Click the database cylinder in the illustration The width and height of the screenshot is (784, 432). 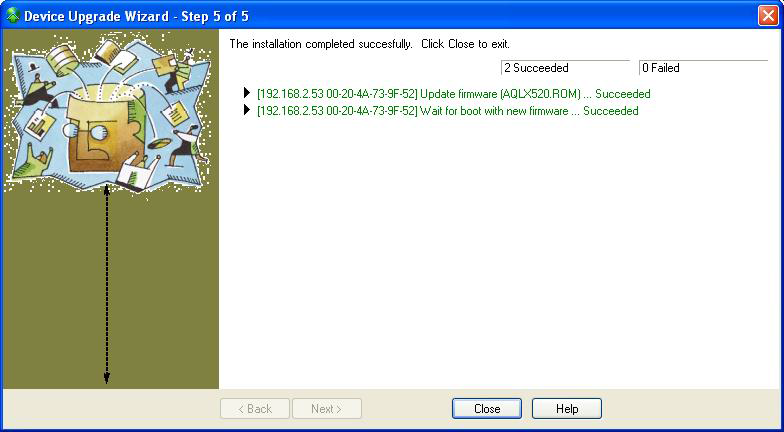coord(62,59)
